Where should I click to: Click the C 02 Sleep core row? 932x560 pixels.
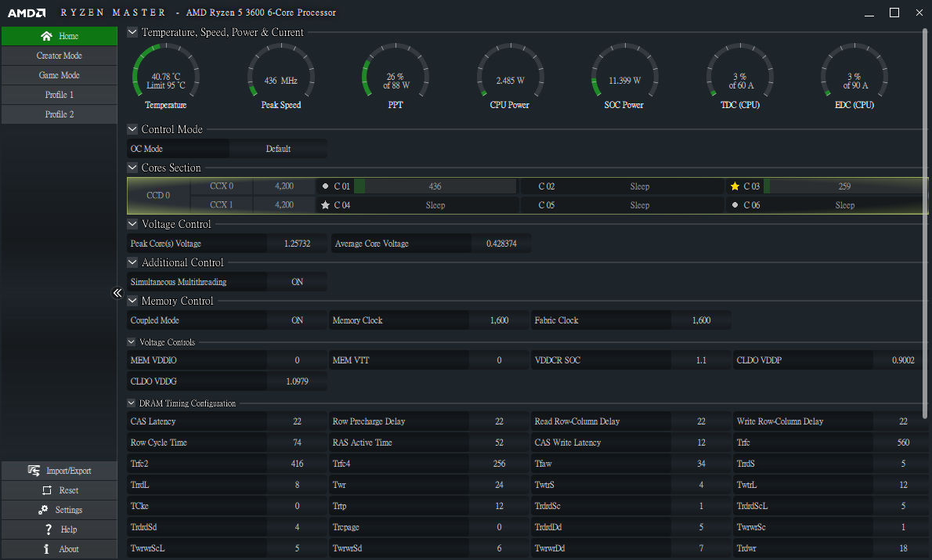coord(622,186)
